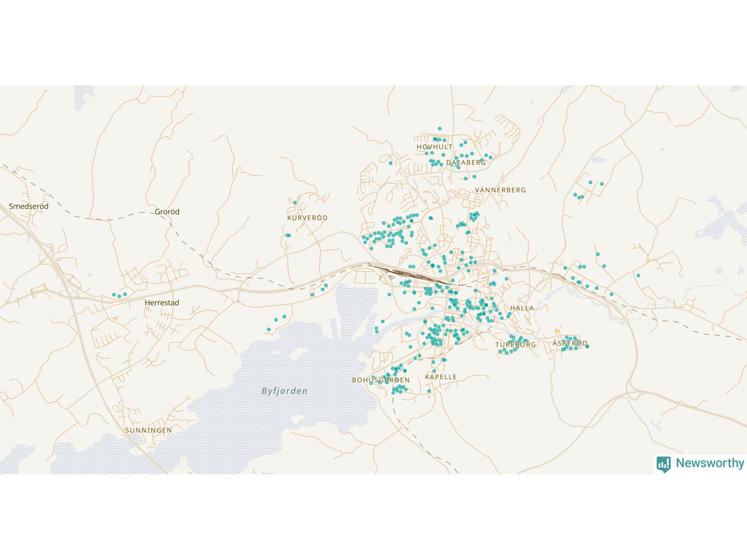Click the Sunningen district label
This screenshot has height=560, width=747.
coord(149,430)
